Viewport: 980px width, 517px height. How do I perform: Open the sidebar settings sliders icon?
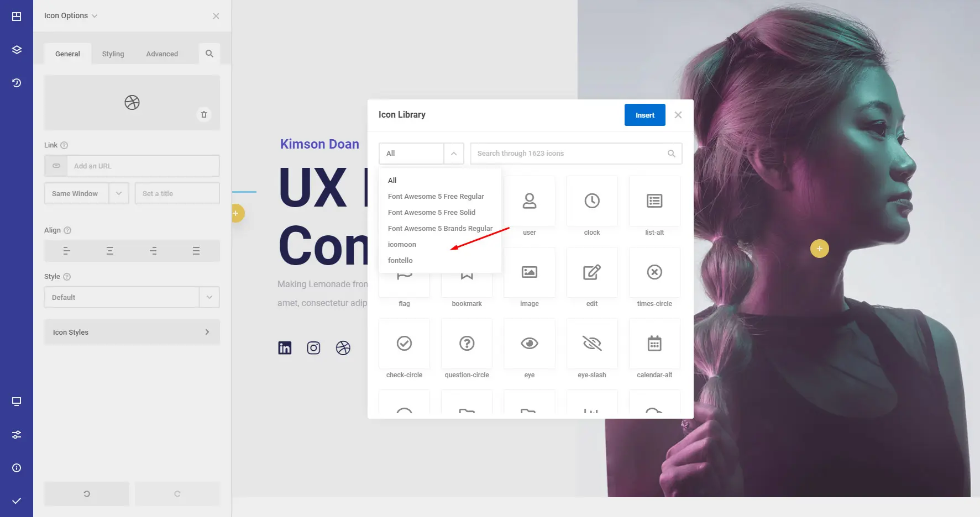[17, 435]
